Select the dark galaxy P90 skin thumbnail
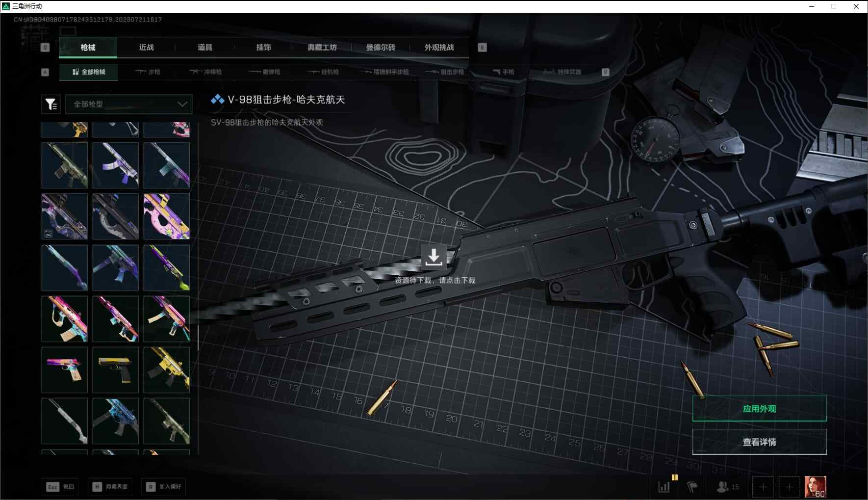The image size is (868, 500). click(x=65, y=216)
